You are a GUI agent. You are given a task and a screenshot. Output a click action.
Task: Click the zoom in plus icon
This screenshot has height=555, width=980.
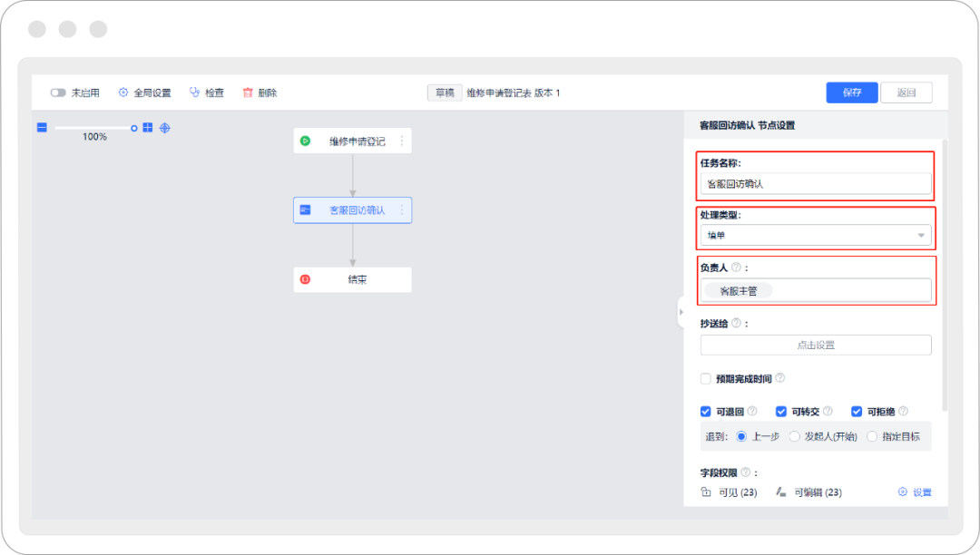pos(148,128)
